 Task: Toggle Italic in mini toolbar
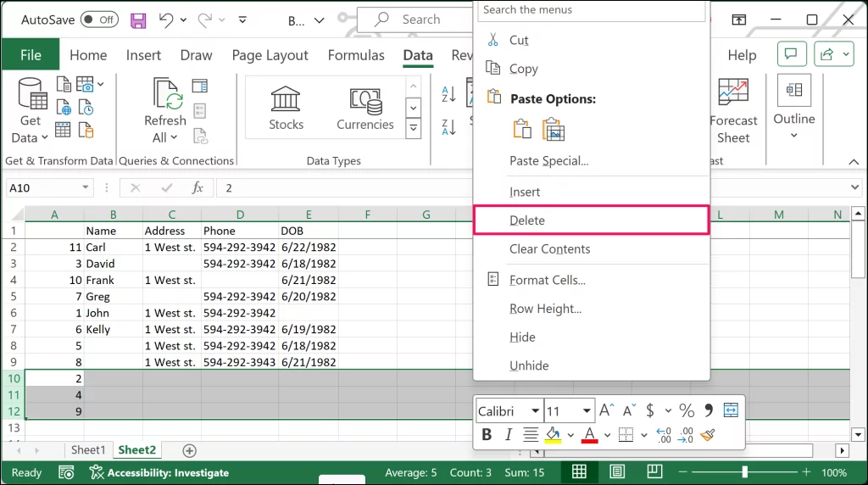coord(509,435)
